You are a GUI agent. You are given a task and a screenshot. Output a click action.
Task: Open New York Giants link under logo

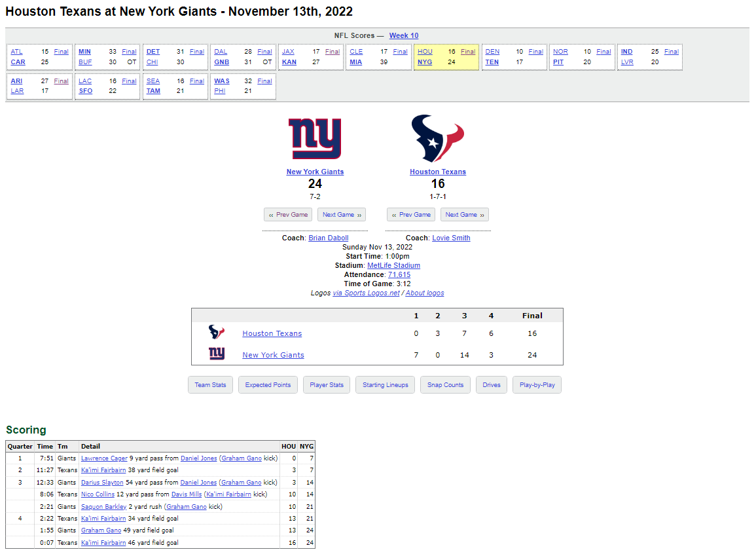click(315, 172)
